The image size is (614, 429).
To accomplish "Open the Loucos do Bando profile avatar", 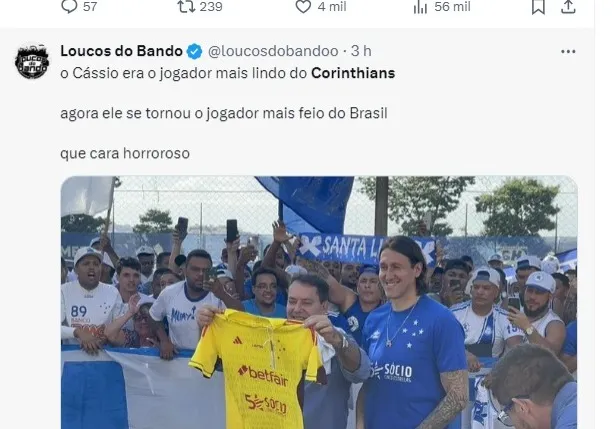I will (32, 61).
